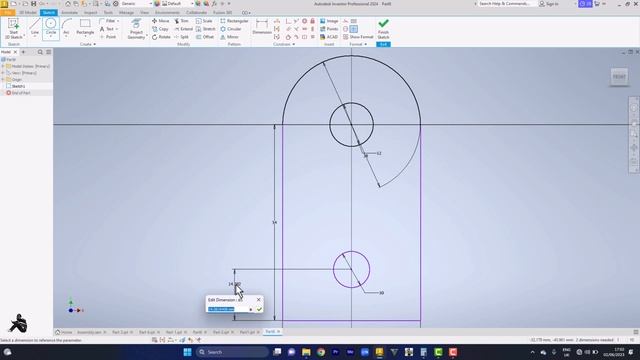Screen dimensions: 640x360
Task: Expand the View node in browser
Action: click(x=3, y=73)
